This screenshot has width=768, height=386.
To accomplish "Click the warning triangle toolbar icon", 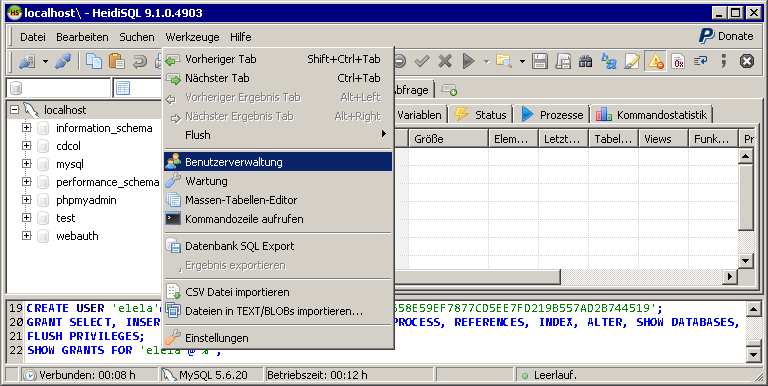I will tap(655, 61).
